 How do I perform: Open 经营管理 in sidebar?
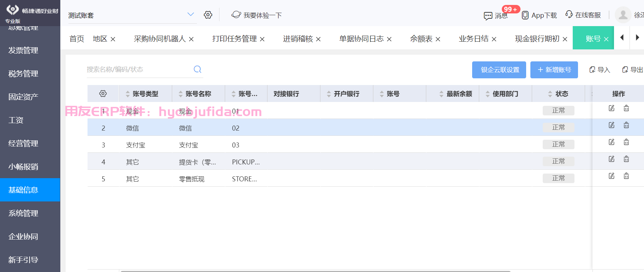coord(30,144)
